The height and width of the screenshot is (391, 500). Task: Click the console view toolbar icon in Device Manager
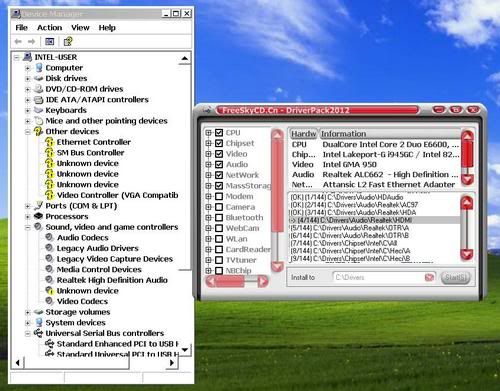coord(50,41)
